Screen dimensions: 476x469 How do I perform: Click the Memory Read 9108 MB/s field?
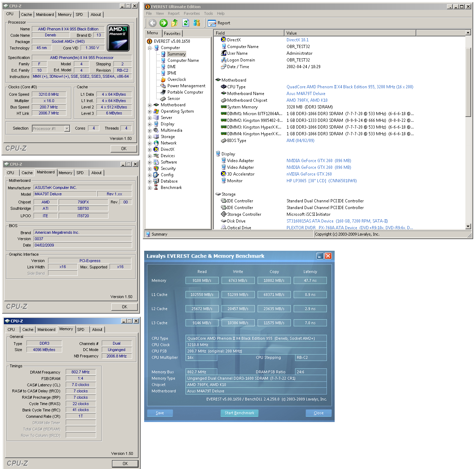(202, 280)
